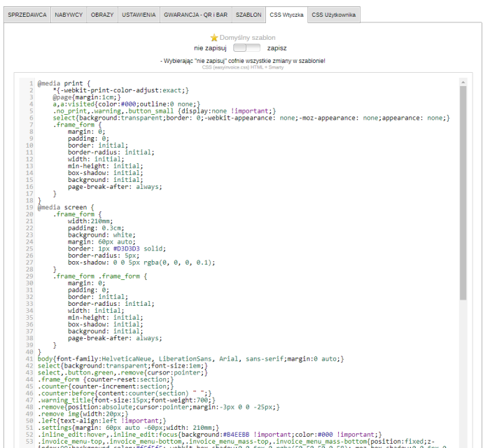Switch to the NABYWCY tab
Screen dimensions: 490x448
click(x=70, y=15)
